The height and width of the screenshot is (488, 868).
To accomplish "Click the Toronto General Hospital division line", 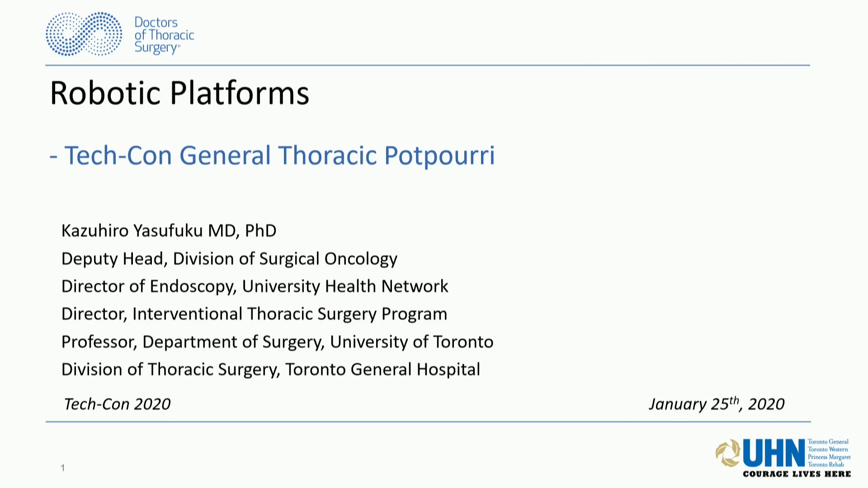I will [x=270, y=370].
